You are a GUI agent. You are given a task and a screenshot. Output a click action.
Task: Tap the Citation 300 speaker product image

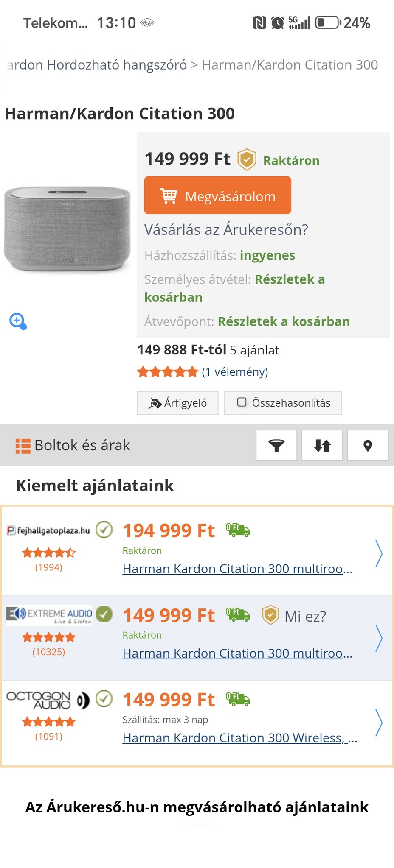coord(67,229)
